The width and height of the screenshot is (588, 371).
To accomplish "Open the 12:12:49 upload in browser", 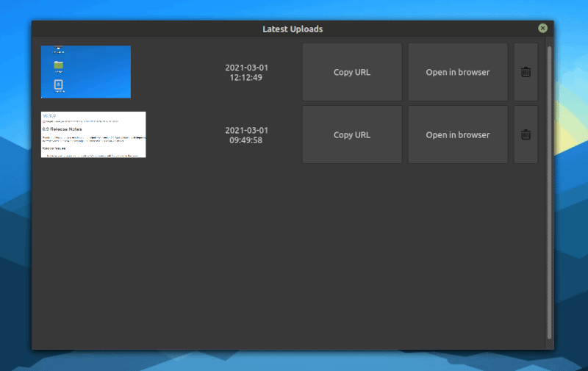I will (458, 72).
